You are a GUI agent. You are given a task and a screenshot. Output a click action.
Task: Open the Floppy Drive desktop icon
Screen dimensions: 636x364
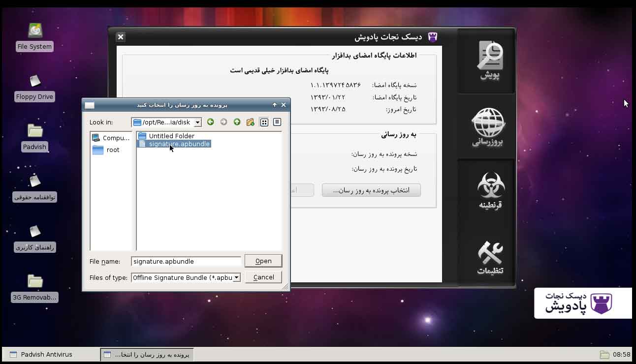click(34, 87)
